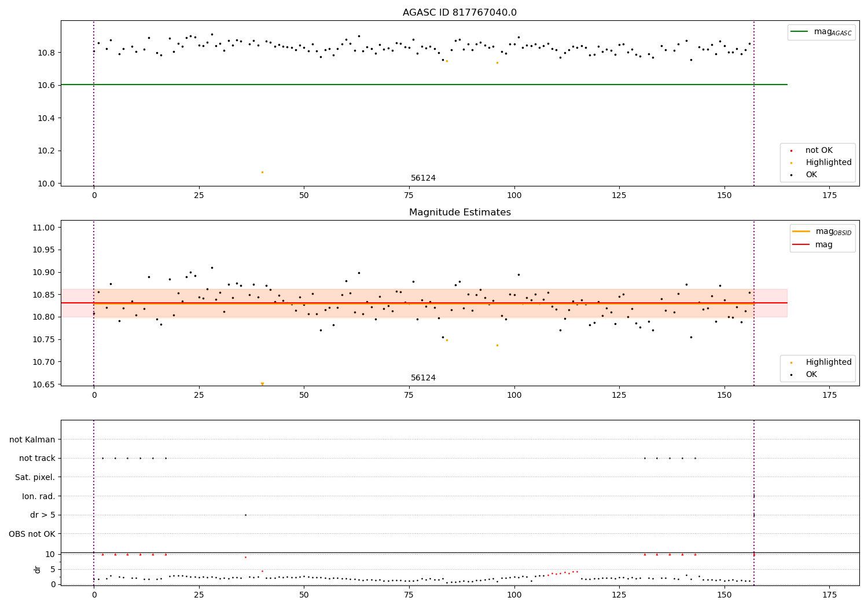This screenshot has width=868, height=608.
Task: Click the "56124" label in the AGASC ID plot
Action: tap(423, 178)
